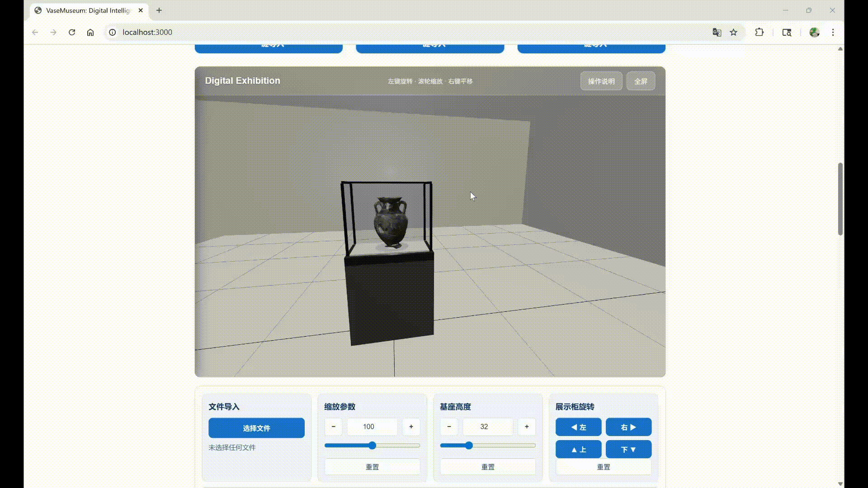Open Chrome three-dot menu

tap(833, 32)
